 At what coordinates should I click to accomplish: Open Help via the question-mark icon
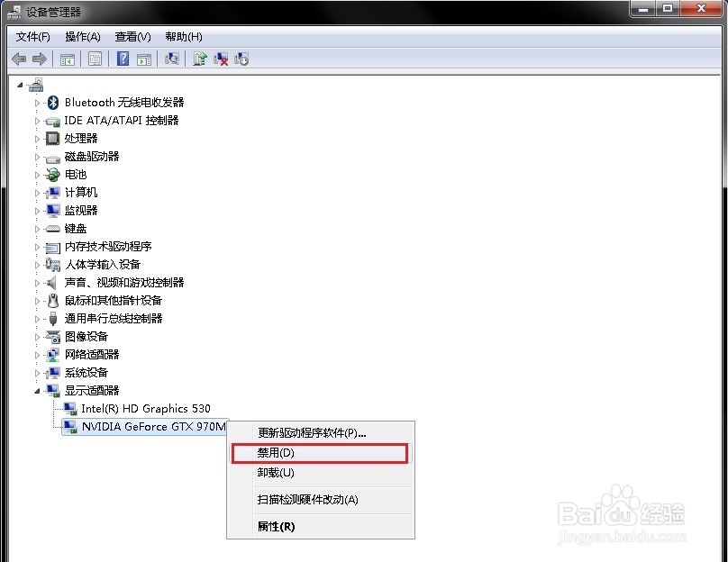click(x=123, y=59)
